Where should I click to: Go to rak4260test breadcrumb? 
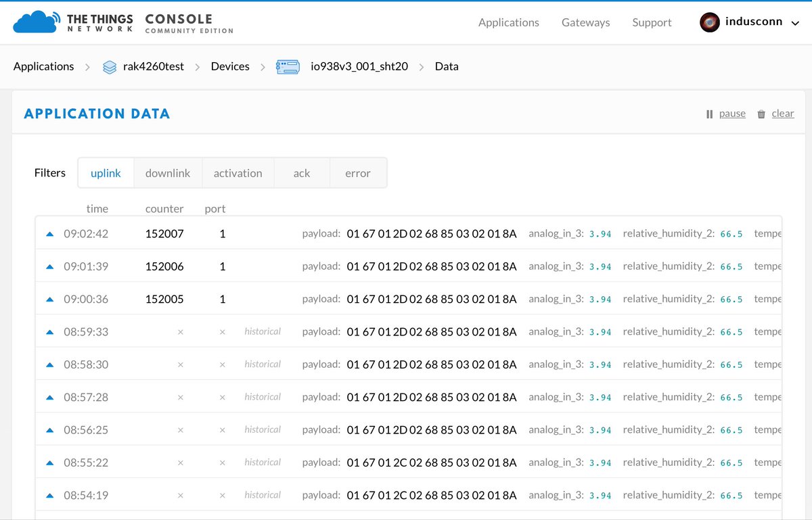(x=154, y=66)
